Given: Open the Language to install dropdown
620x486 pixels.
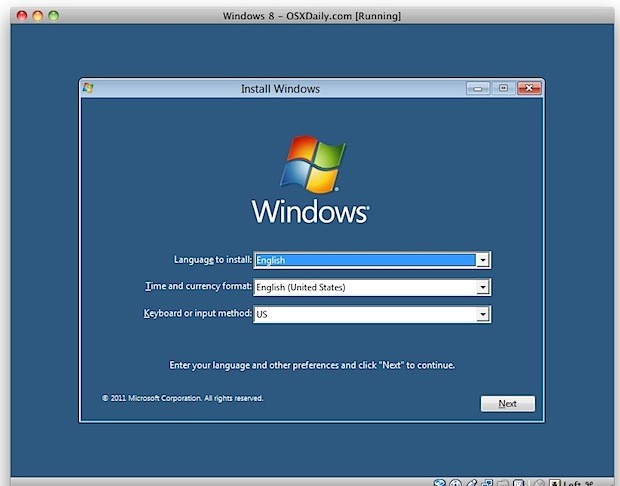Looking at the screenshot, I should tap(482, 260).
